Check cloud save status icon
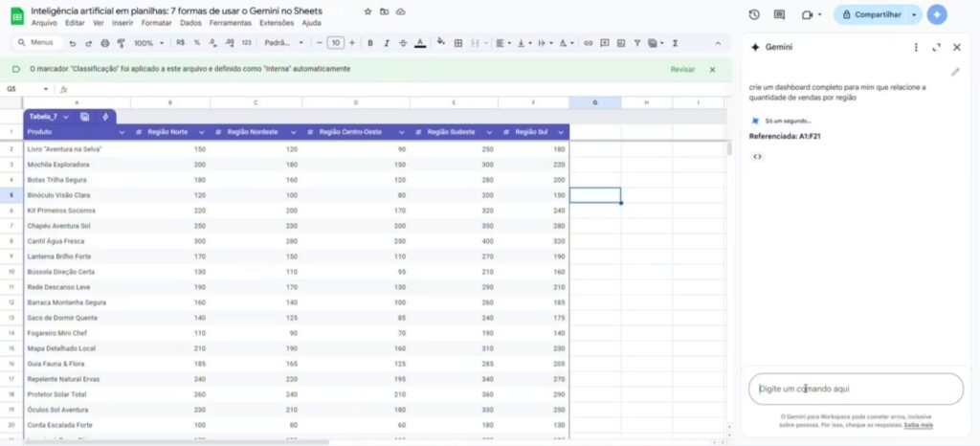The width and height of the screenshot is (980, 446). click(401, 11)
